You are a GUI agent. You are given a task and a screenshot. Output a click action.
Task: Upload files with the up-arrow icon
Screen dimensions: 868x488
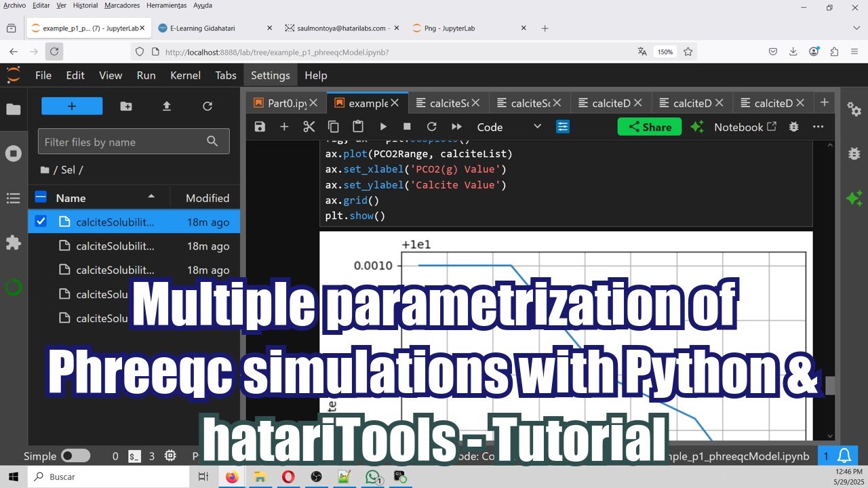click(x=167, y=106)
